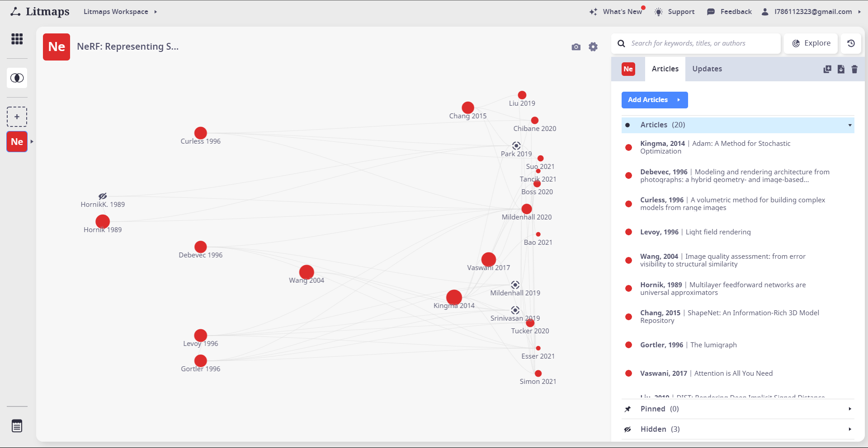Screen dimensions: 868x448
Task: Open the overlap maps Venn icon
Action: pos(17,78)
